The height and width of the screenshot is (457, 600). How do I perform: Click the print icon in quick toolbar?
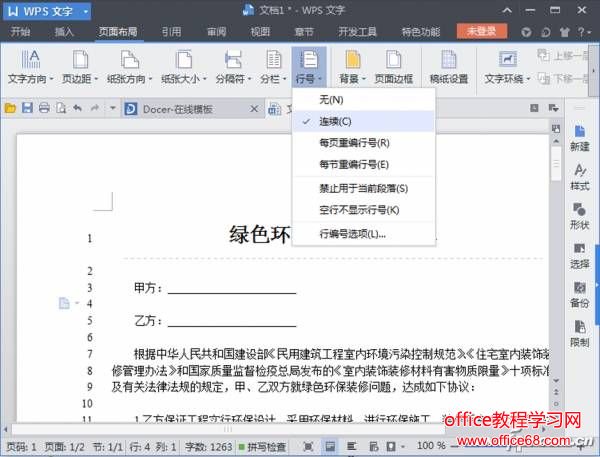click(x=44, y=108)
